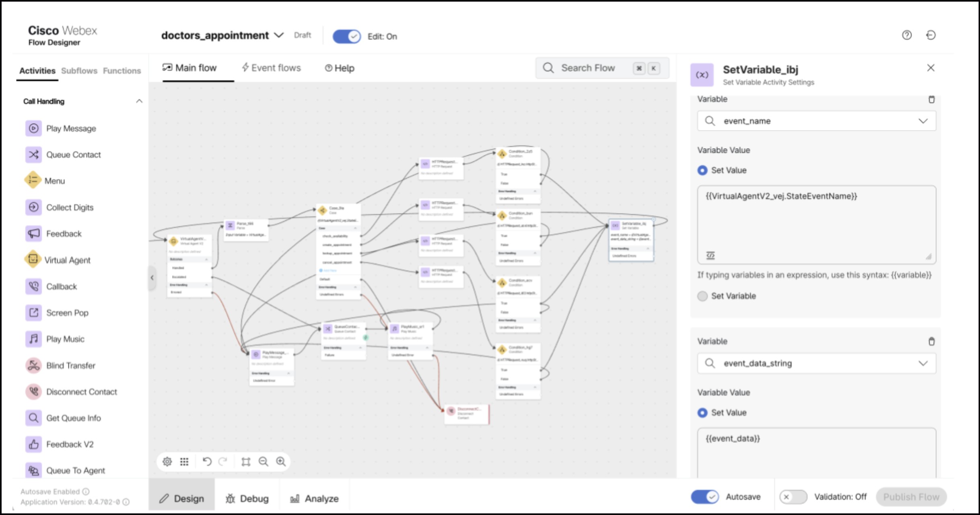Delete the event_name variable via trash icon
The width and height of the screenshot is (980, 515).
[931, 99]
